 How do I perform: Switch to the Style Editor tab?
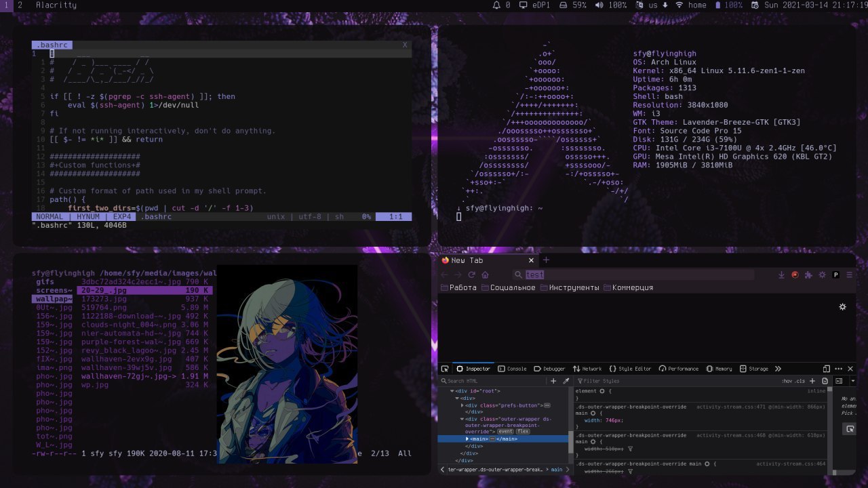(x=630, y=369)
